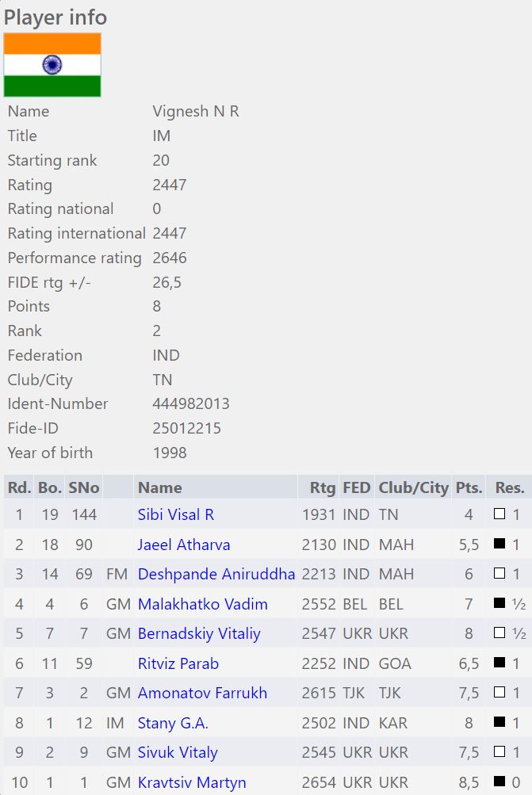Click white piece icon for Amonatov game
This screenshot has width=532, height=795.
(499, 694)
